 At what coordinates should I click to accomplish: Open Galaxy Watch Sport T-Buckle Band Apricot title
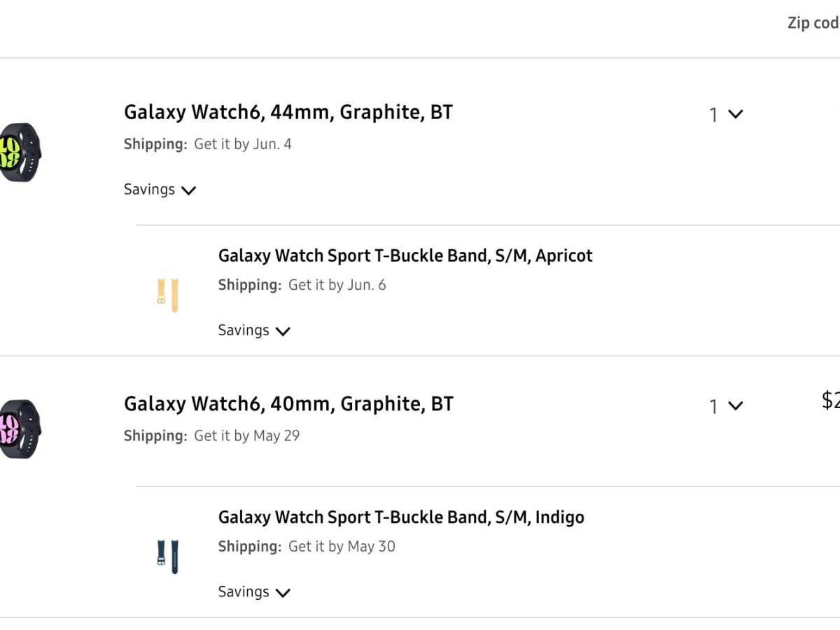coord(405,255)
